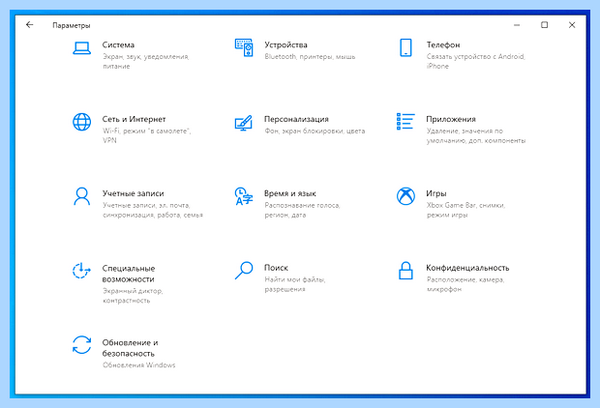This screenshot has width=600, height=408.
Task: Click the "Wi-Fi, режим в самолете, VPN" description
Action: click(x=147, y=135)
